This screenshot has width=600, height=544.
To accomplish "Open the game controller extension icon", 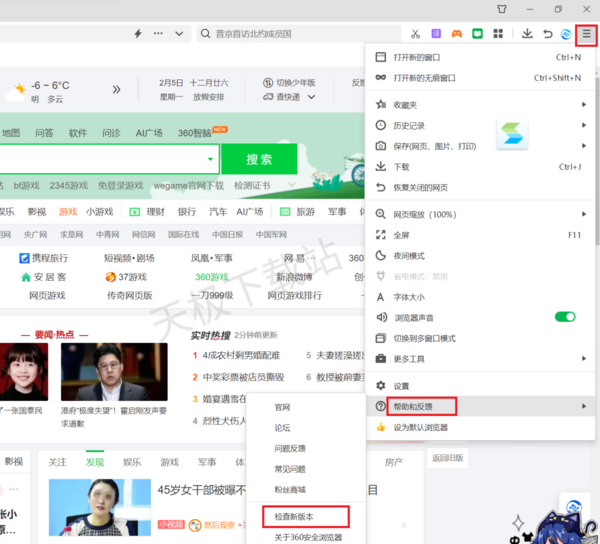I will pos(457,33).
